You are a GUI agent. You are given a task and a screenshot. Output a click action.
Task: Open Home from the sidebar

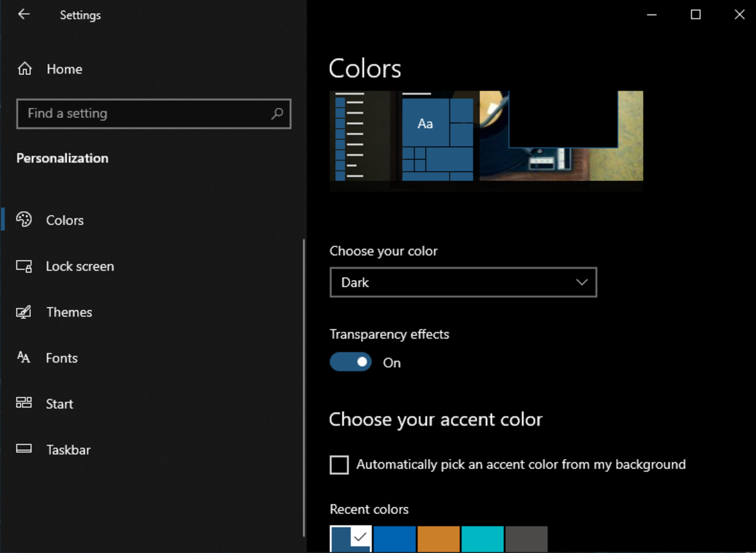[64, 69]
